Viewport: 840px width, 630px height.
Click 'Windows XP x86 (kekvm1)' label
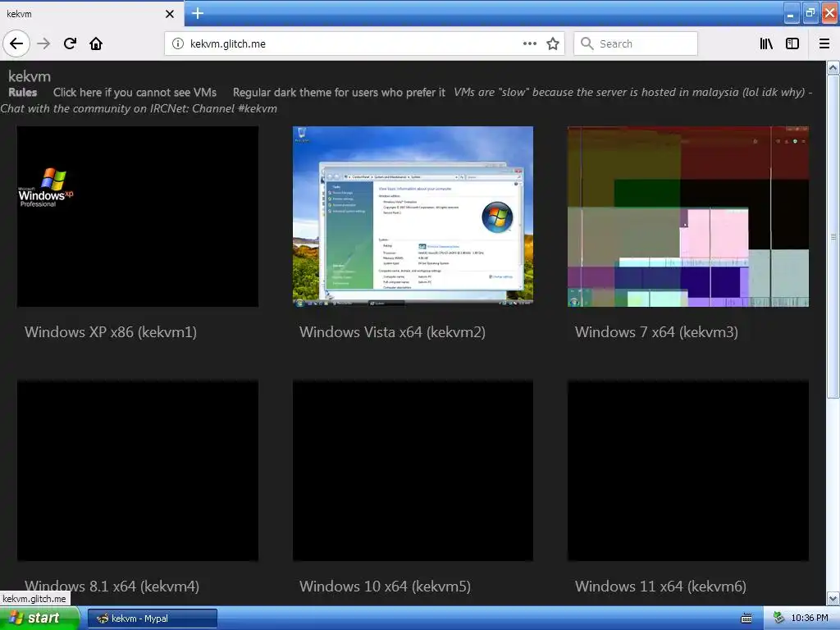[x=111, y=332]
